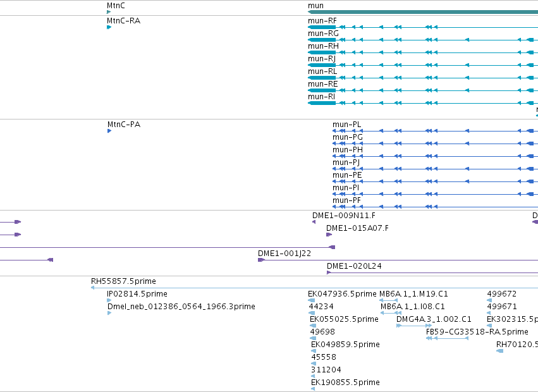The image size is (538, 392).
Task: Select the IP02814.5prime EST label
Action: coord(137,294)
